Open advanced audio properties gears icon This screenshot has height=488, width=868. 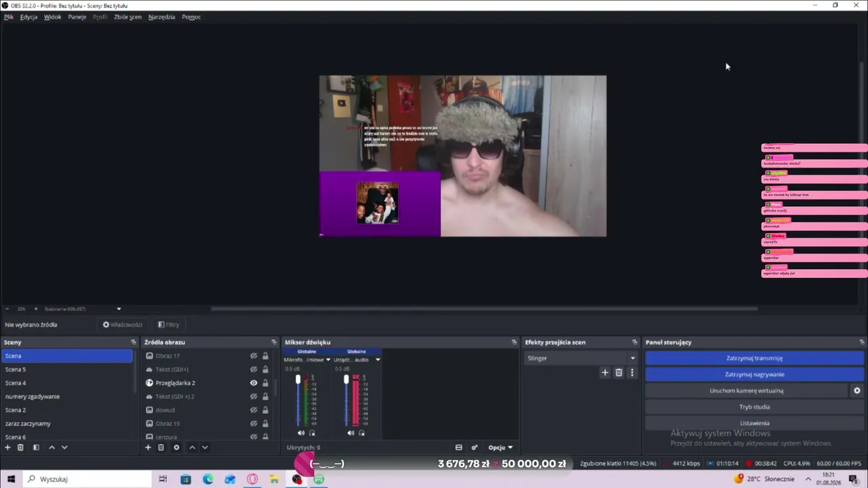coord(474,447)
